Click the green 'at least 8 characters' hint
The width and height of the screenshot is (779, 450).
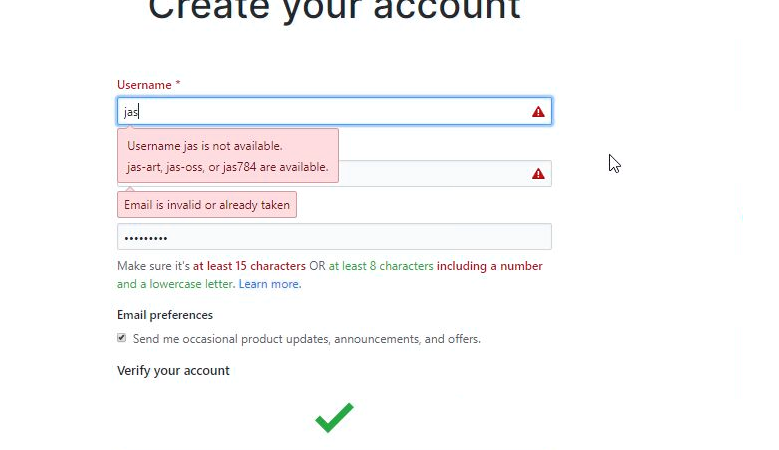click(381, 266)
